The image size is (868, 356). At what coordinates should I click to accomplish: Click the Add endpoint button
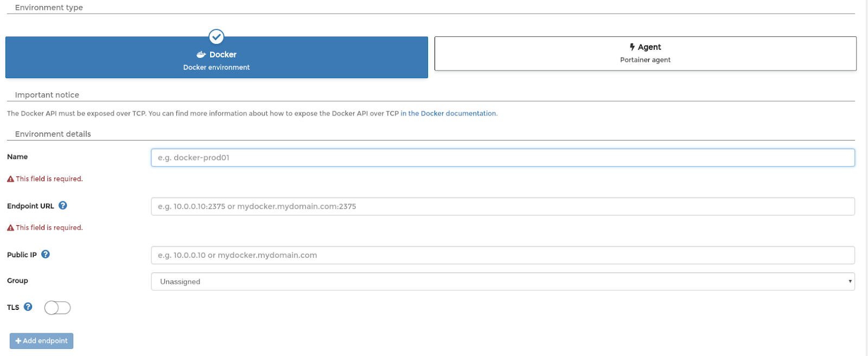pos(41,341)
